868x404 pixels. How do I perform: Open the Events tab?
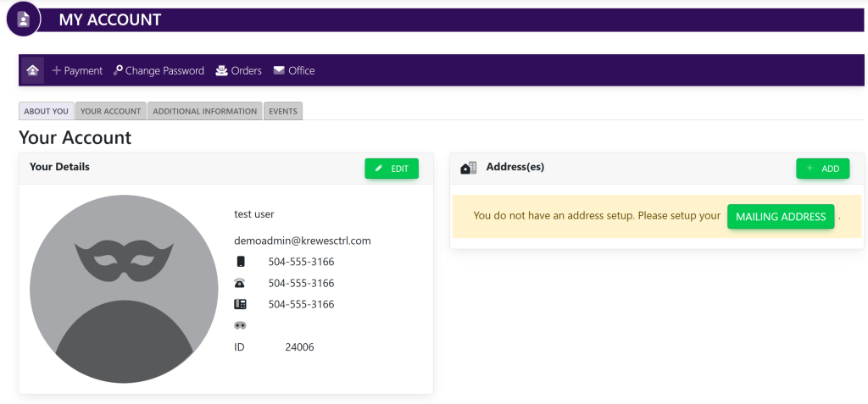coord(283,111)
